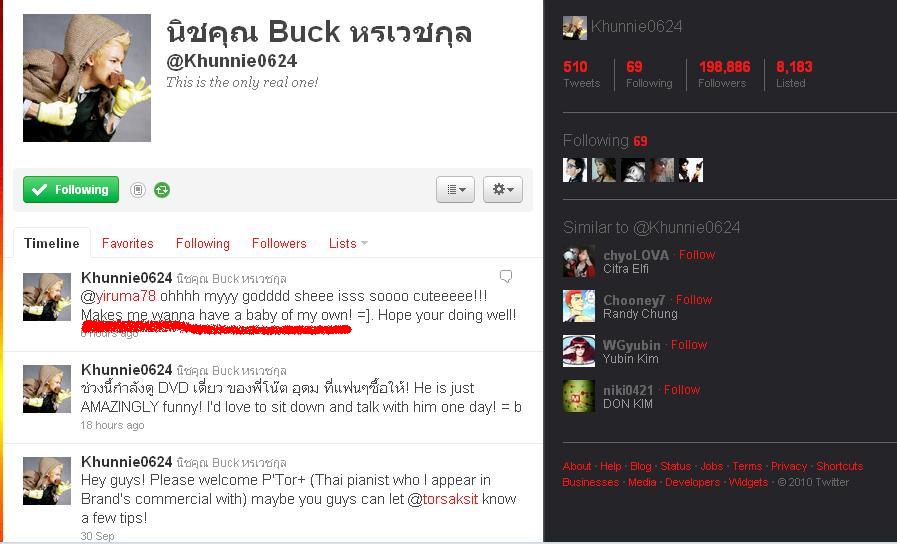The image size is (897, 544).
Task: Click WGyubin's avatar icon
Action: click(x=579, y=351)
